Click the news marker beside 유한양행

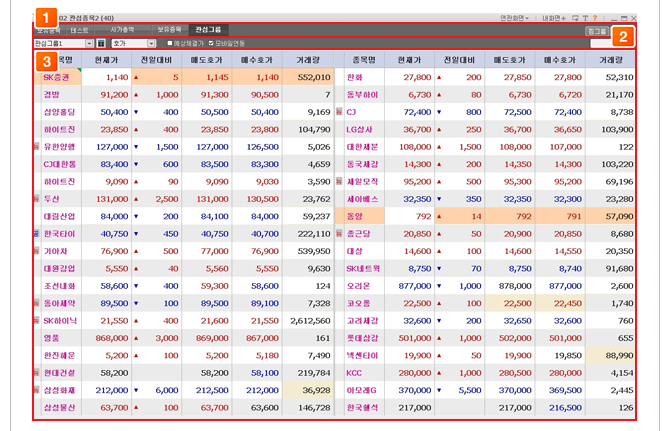(36, 147)
